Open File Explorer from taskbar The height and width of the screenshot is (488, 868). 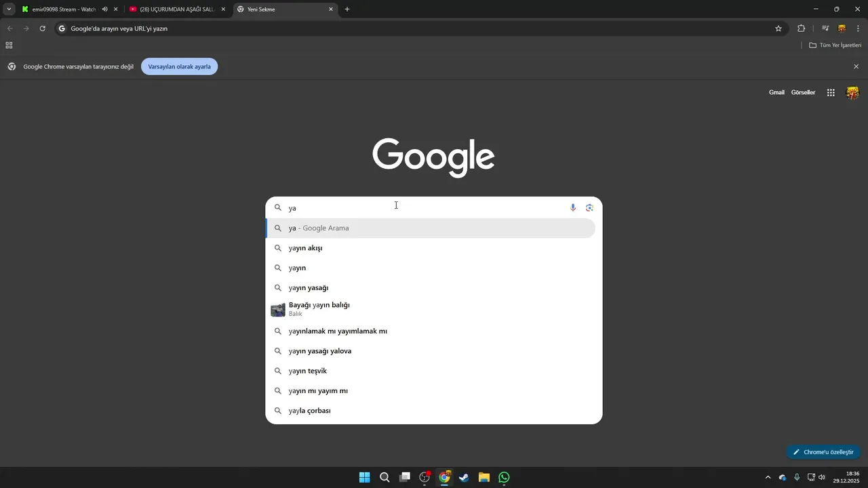[484, 477]
